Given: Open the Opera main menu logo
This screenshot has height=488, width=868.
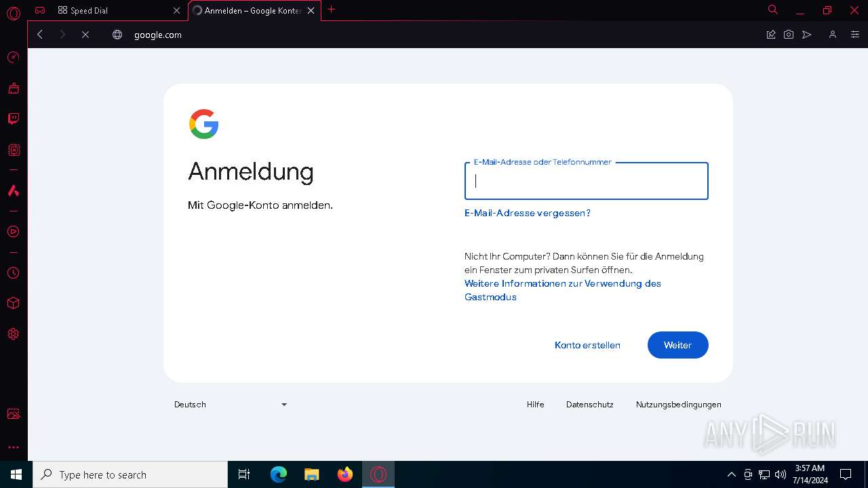Looking at the screenshot, I should 13,13.
